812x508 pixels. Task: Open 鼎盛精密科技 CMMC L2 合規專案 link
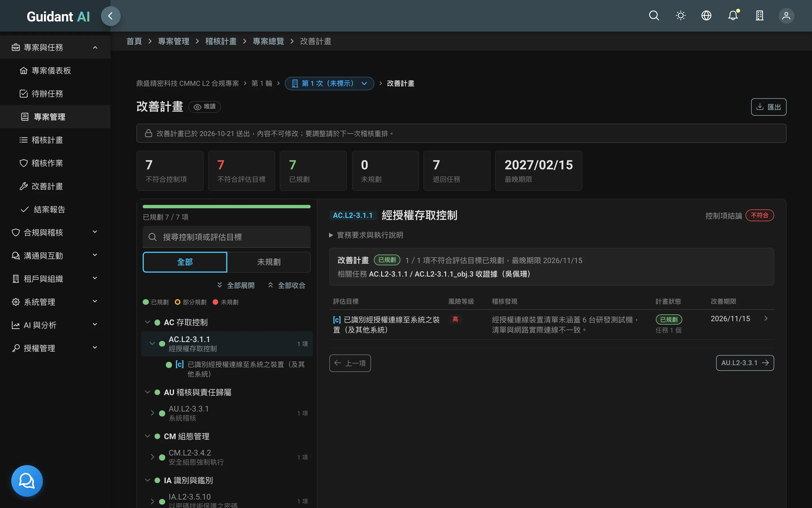tap(187, 83)
